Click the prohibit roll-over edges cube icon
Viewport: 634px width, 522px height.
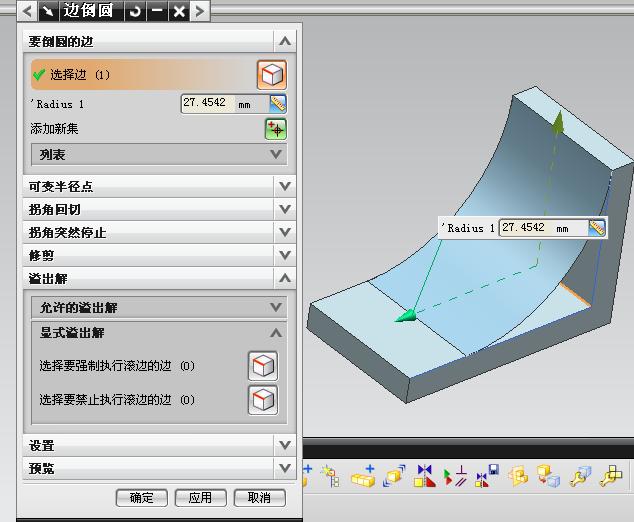click(263, 400)
